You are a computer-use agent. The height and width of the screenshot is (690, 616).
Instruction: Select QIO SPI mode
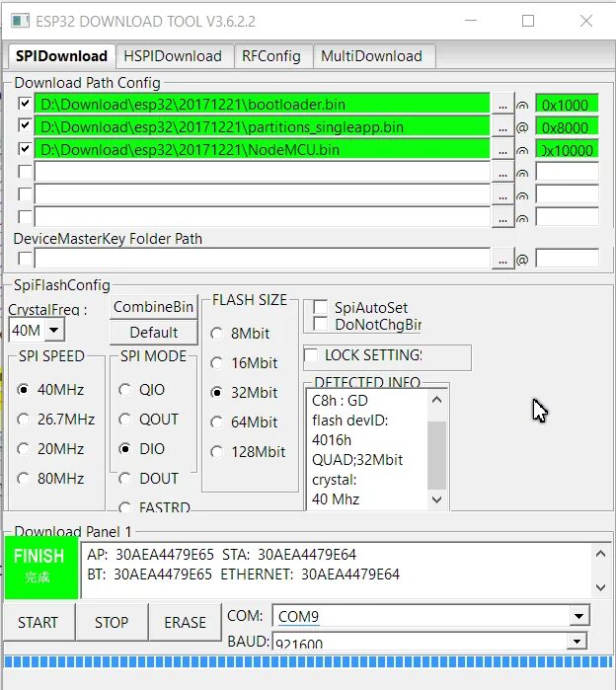(125, 390)
